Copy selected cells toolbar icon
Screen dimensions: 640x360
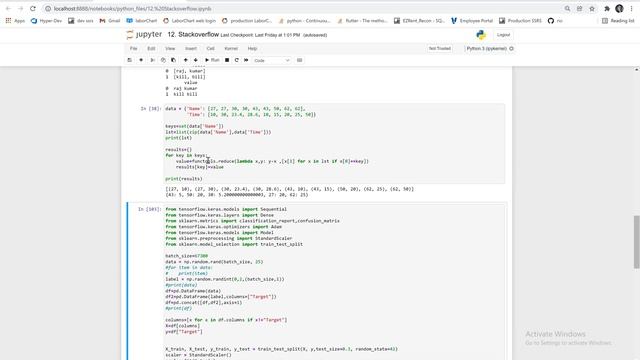point(163,60)
